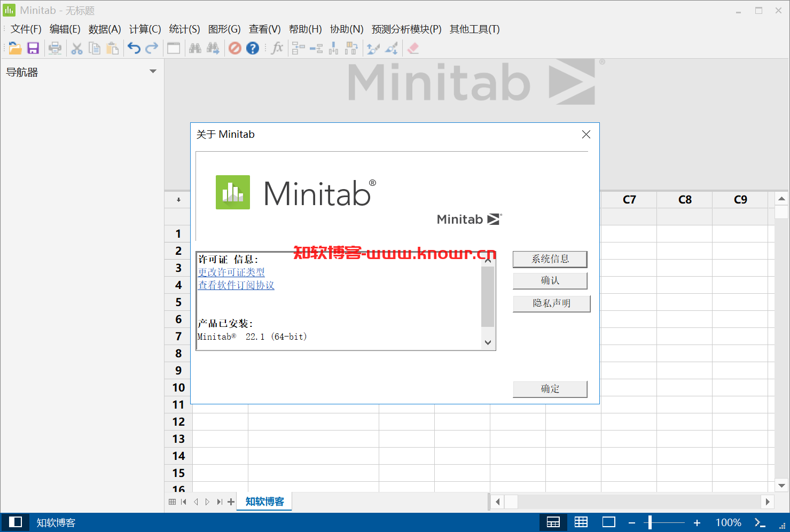The height and width of the screenshot is (532, 790).
Task: Click the pink eraser toolbar icon
Action: tap(413, 49)
